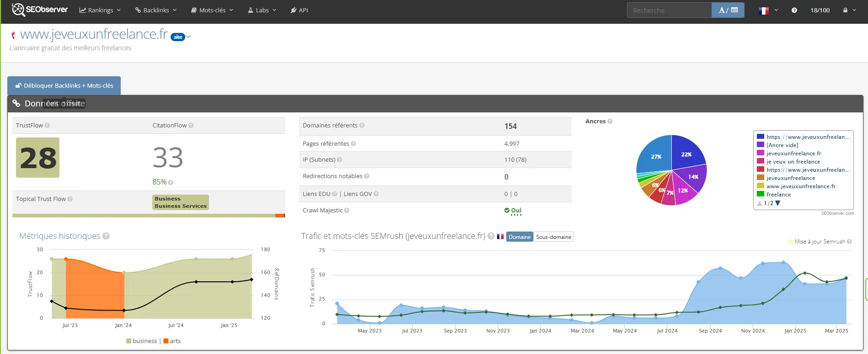Click the SEObserver logo icon
Viewport: 868px width, 354px height.
[18, 10]
